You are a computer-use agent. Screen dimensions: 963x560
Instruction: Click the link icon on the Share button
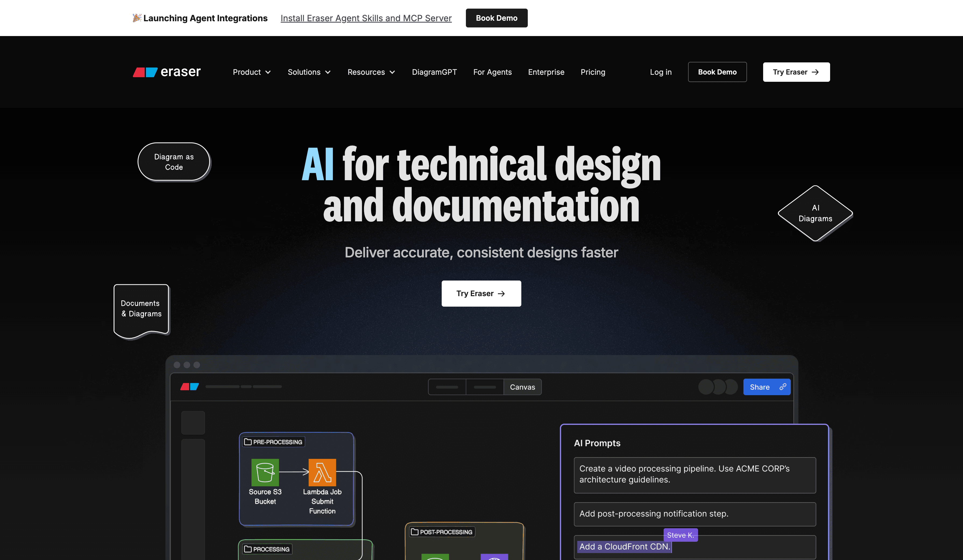click(783, 387)
